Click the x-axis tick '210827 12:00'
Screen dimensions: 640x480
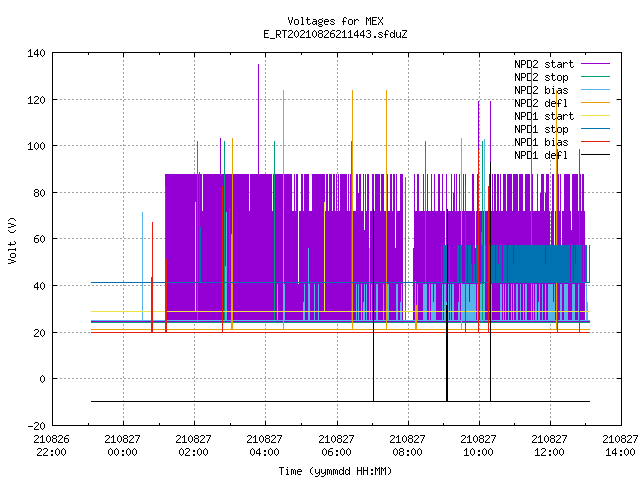coord(549,446)
